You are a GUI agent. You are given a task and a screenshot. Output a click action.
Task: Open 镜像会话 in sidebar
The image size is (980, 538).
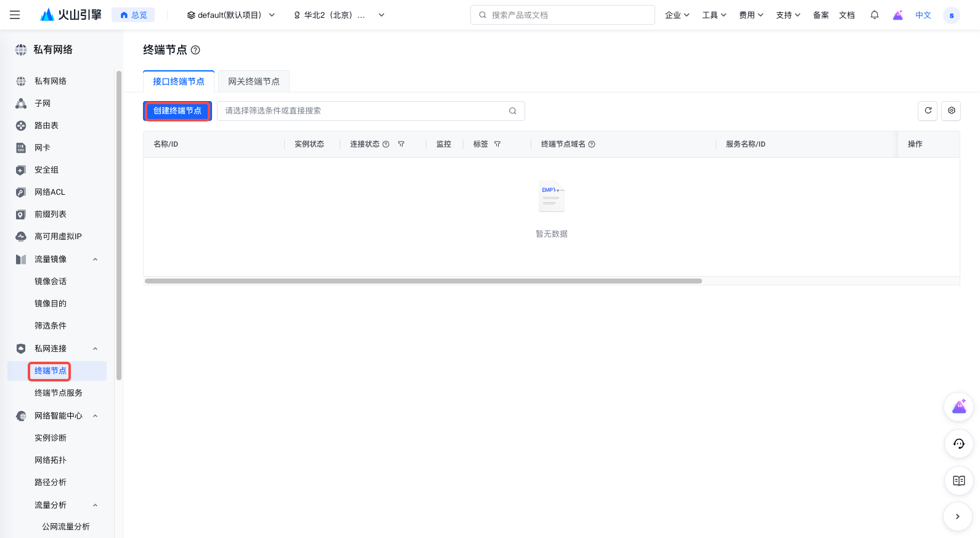[x=51, y=282]
